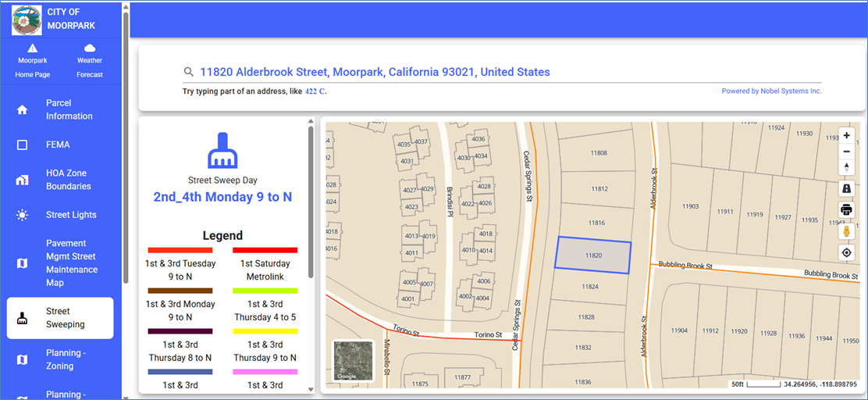Open Weather Forecast cloud icon
Screen dimensions: 868x400
90,49
